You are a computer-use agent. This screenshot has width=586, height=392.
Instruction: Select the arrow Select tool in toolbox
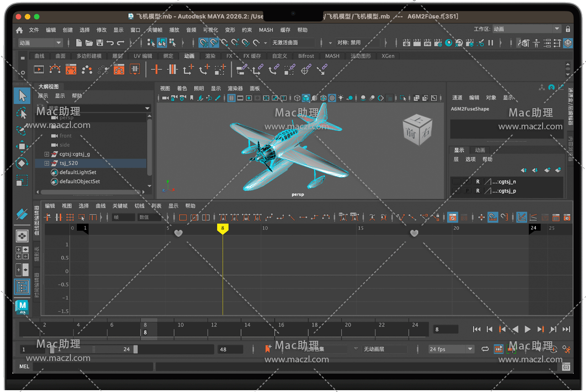tap(22, 95)
